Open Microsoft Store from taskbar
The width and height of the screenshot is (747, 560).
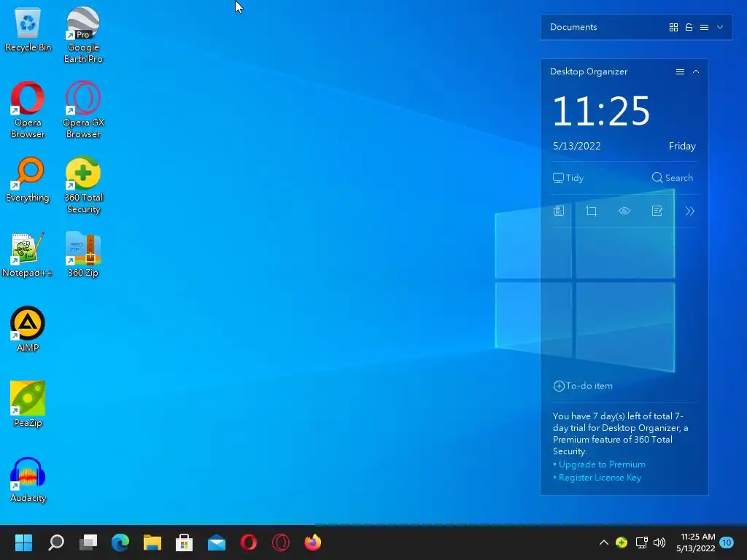click(184, 542)
